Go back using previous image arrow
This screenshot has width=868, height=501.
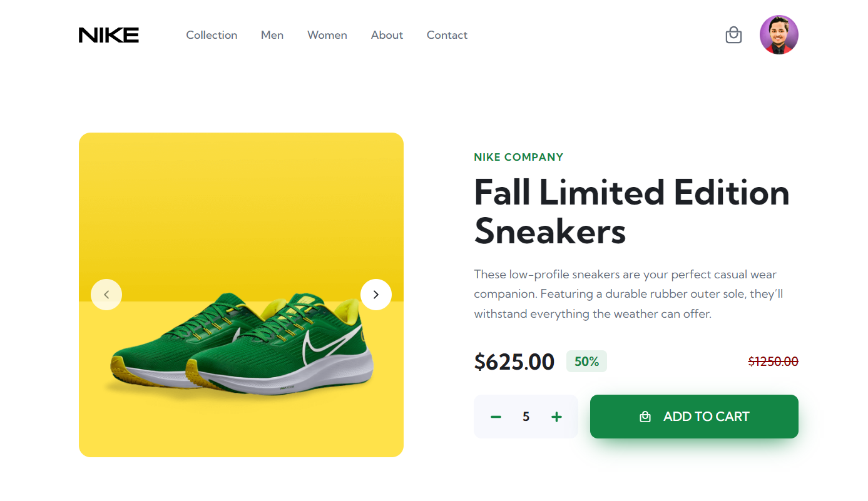pyautogui.click(x=106, y=294)
